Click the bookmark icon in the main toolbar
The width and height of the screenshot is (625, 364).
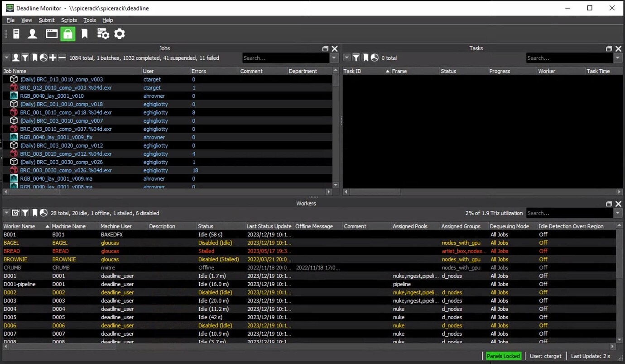click(84, 34)
